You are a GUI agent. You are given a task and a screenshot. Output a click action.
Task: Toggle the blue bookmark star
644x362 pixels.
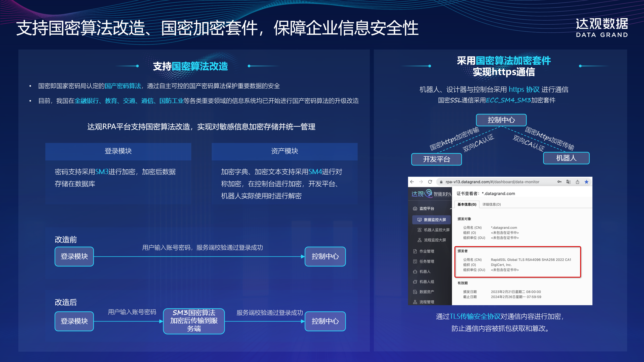586,182
